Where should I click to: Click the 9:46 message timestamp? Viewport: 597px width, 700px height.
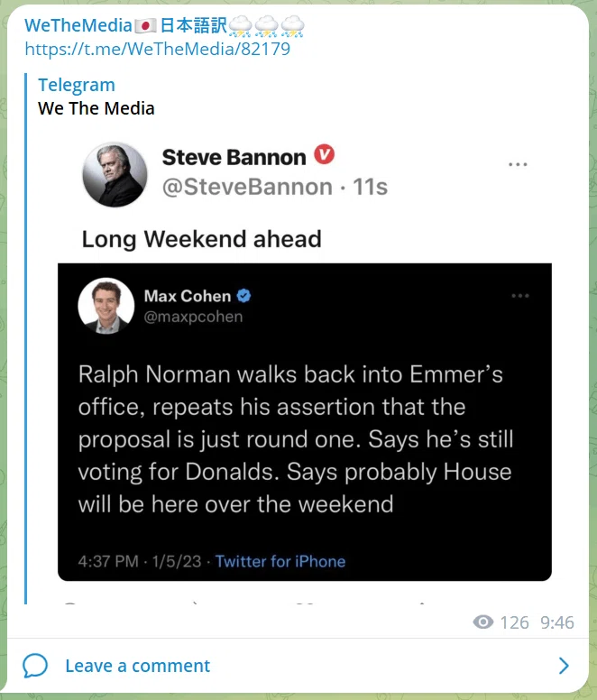coord(556,622)
